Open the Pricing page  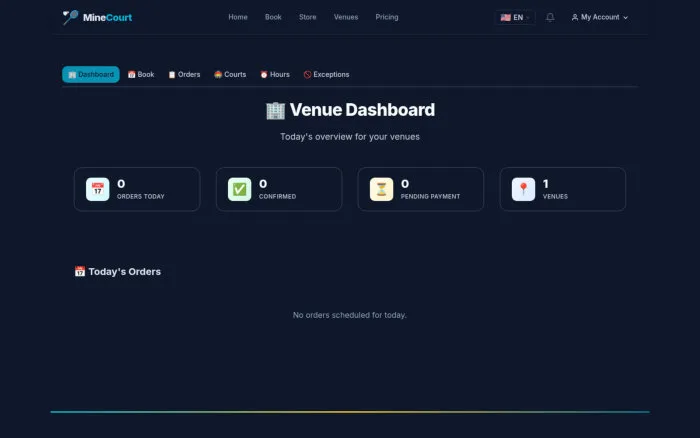pyautogui.click(x=387, y=17)
